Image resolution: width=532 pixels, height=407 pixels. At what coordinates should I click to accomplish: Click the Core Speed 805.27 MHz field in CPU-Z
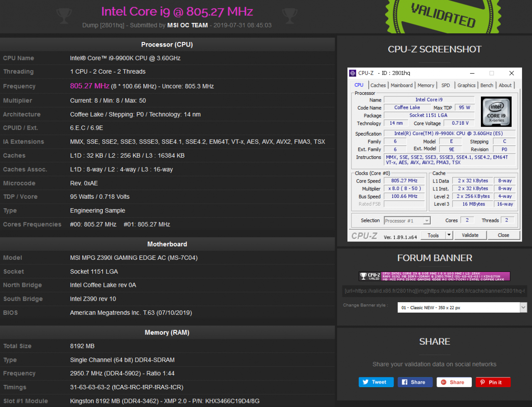[x=404, y=181]
